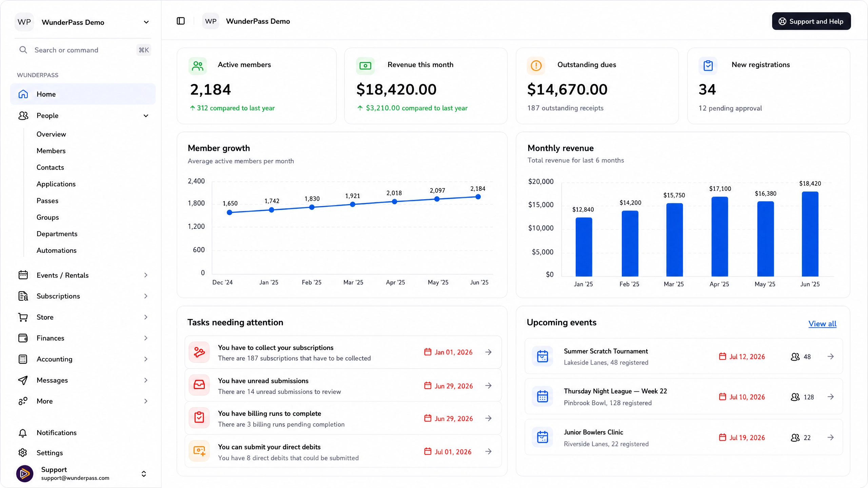Click the More shapes icon
The width and height of the screenshot is (868, 488).
point(23,401)
